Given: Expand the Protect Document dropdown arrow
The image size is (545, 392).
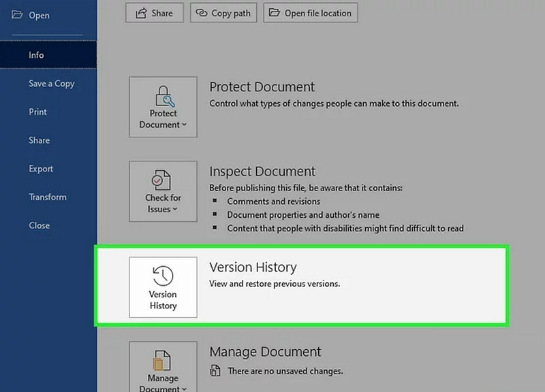Looking at the screenshot, I should [185, 125].
